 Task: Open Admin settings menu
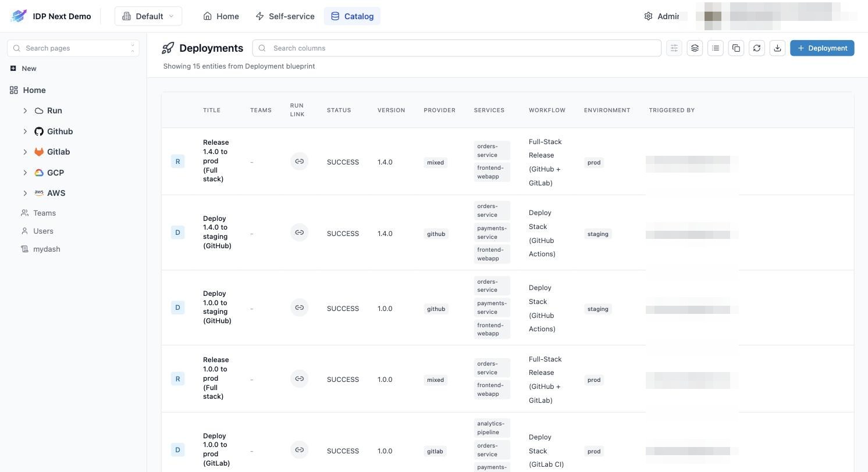(x=661, y=16)
